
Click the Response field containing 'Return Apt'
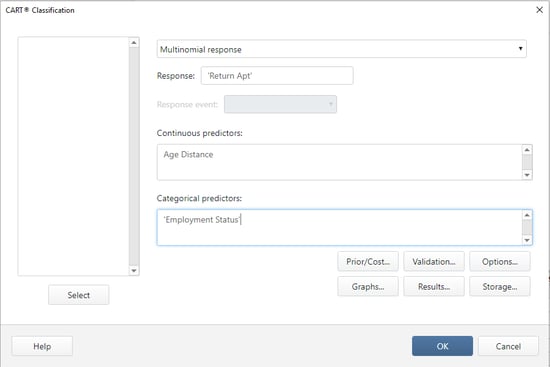[277, 76]
